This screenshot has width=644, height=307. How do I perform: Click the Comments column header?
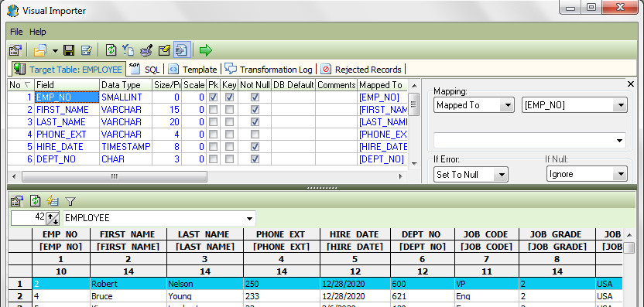click(x=337, y=85)
